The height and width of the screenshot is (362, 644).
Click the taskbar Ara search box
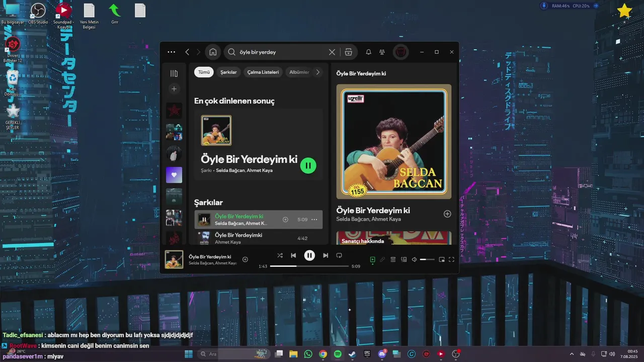(x=234, y=354)
